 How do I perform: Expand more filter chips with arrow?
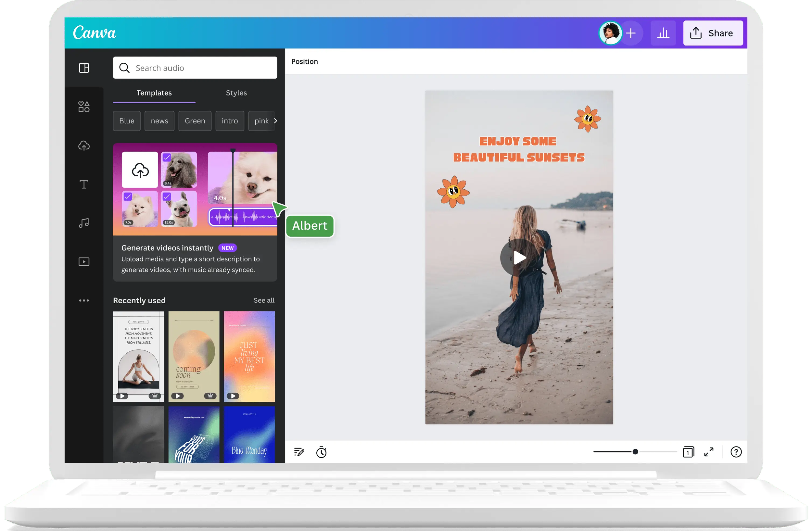click(x=275, y=121)
